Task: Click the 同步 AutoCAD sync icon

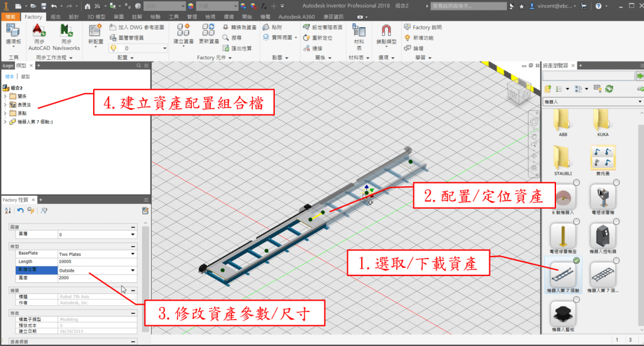Action: [38, 31]
